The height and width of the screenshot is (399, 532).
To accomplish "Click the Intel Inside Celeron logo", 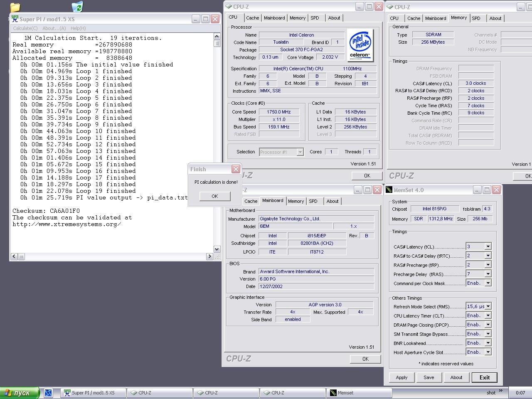I will [x=360, y=45].
